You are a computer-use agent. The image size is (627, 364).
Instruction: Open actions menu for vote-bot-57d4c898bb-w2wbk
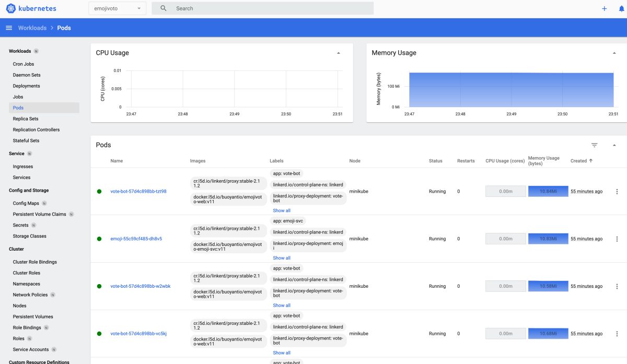(x=617, y=286)
